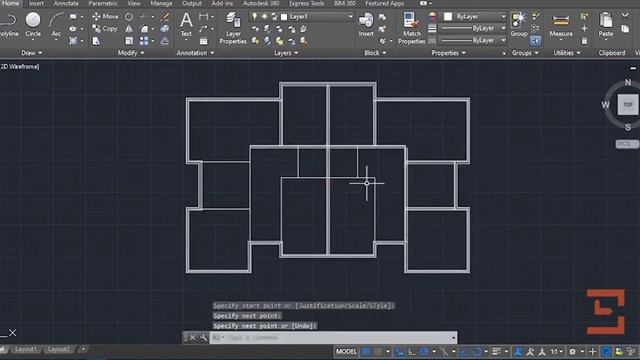The image size is (640, 360).
Task: Expand the Draw panel
Action: coord(32,53)
